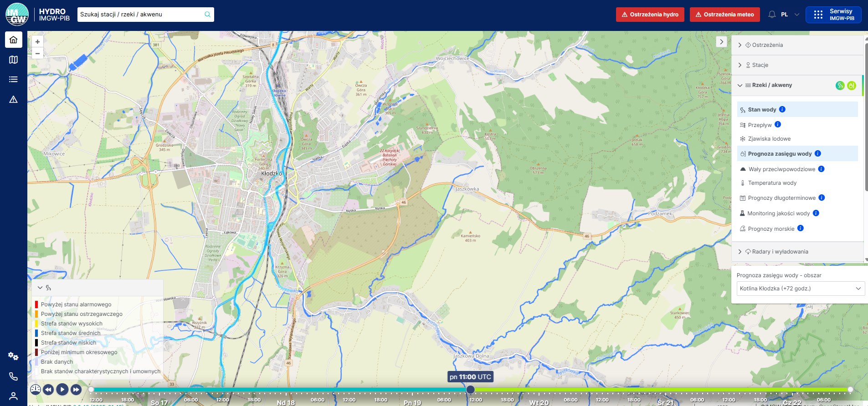Open the map view sidebar icon
Viewport: 868px width, 406px height.
pyautogui.click(x=14, y=60)
